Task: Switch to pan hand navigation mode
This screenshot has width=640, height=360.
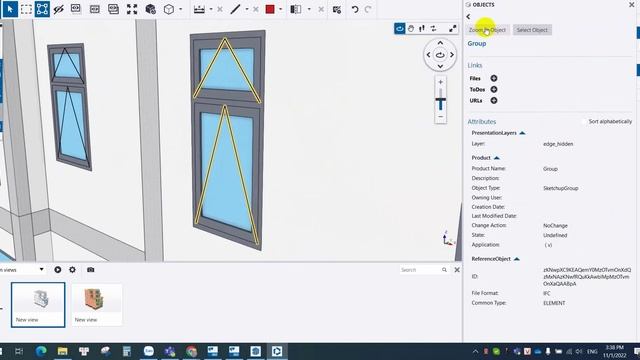Action: [x=411, y=28]
